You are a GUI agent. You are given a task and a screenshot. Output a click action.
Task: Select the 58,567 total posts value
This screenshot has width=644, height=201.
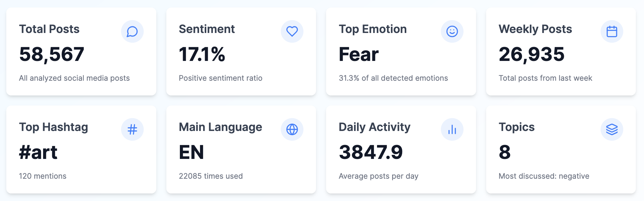pos(52,54)
